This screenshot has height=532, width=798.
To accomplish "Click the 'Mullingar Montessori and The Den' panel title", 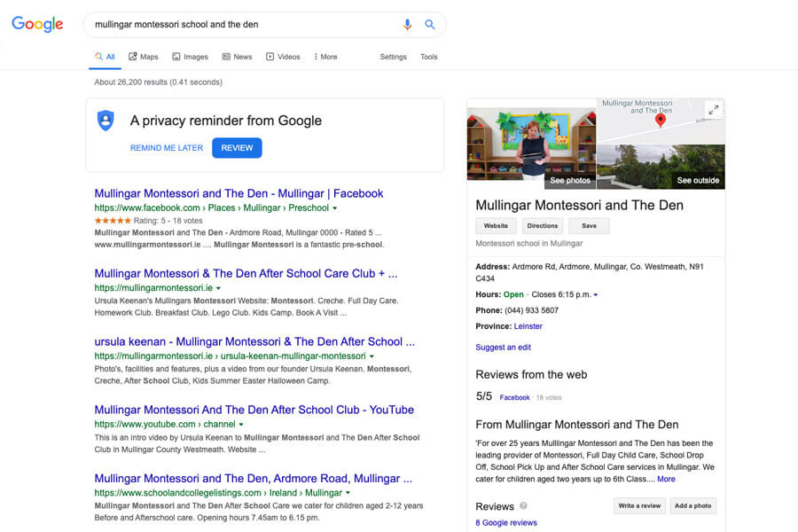I will click(x=579, y=205).
